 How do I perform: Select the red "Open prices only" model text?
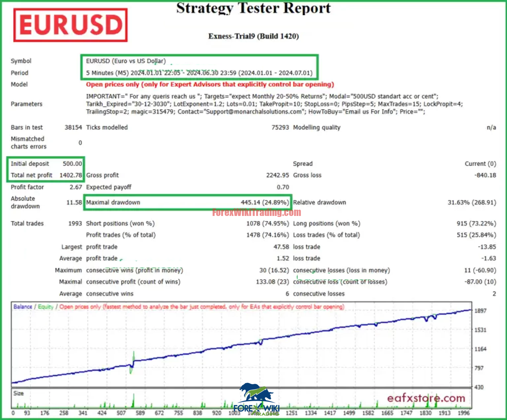[210, 85]
